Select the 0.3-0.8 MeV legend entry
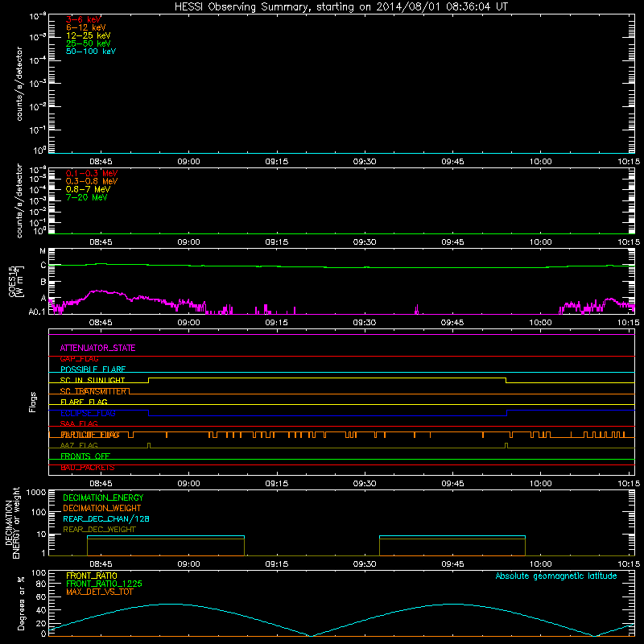Screen dimensions: 644x644 92,181
